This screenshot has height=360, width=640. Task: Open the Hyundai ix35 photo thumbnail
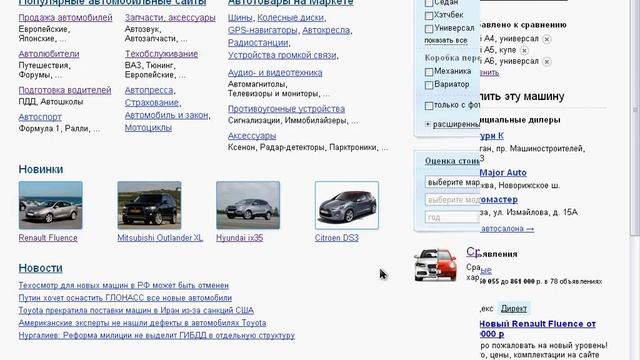pyautogui.click(x=248, y=205)
